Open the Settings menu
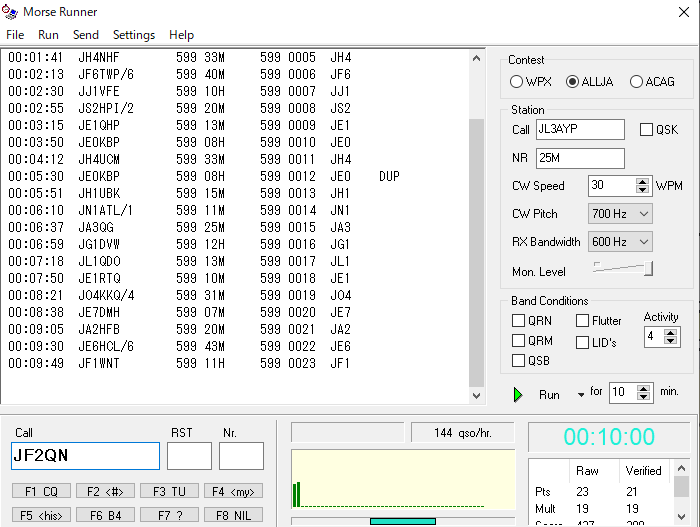 point(134,35)
